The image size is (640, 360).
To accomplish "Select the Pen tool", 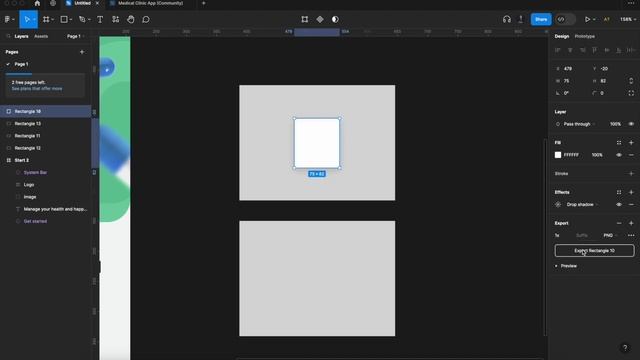I will click(x=82, y=19).
